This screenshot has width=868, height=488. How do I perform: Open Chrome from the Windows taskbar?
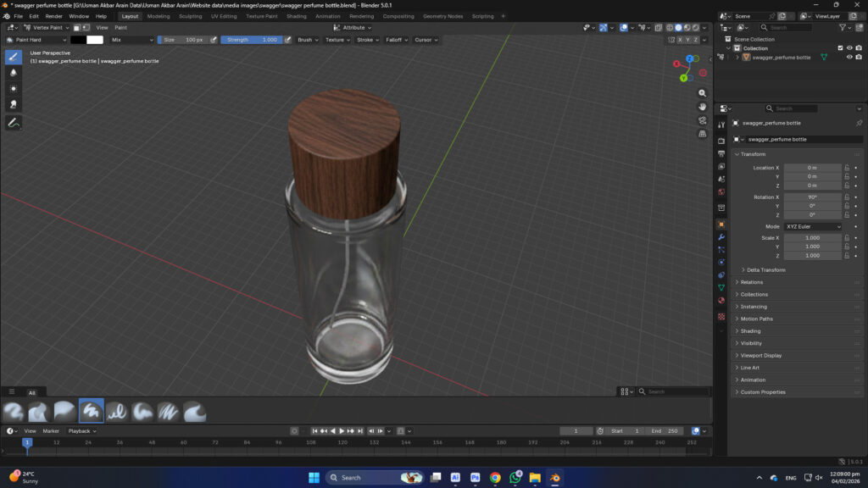(495, 478)
